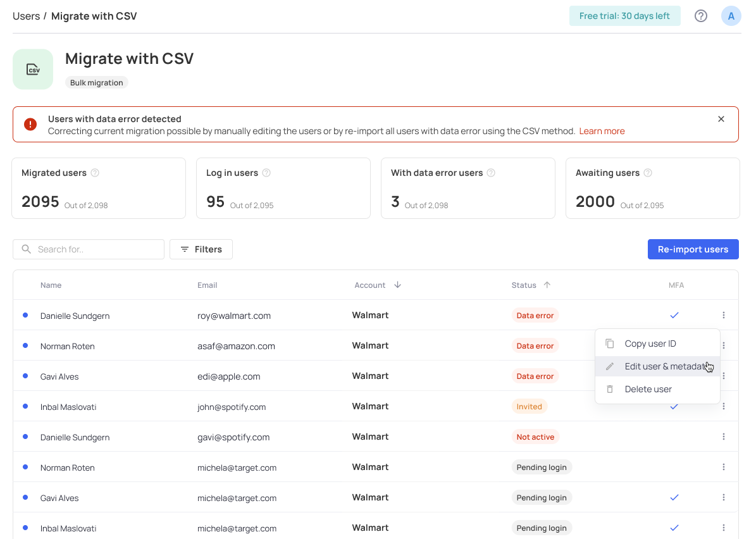Click the blue dot beside Inbal Maslovati
The height and width of the screenshot is (539, 756).
tap(25, 407)
